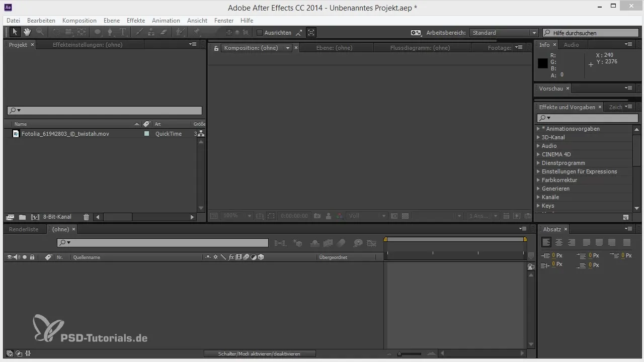This screenshot has width=644, height=362.
Task: Click the 3D layer cube column switch
Action: (x=261, y=257)
